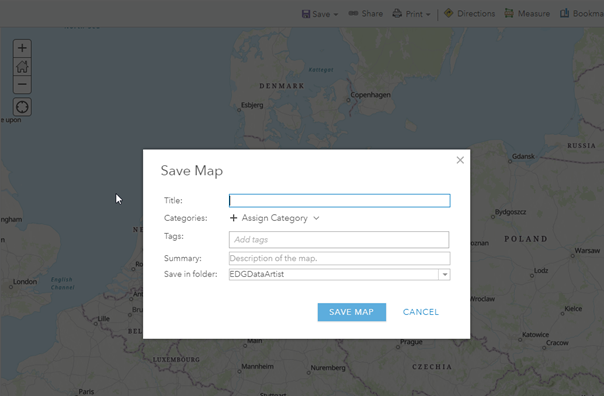This screenshot has width=604, height=396.
Task: Focus the Title input field
Action: tap(339, 201)
